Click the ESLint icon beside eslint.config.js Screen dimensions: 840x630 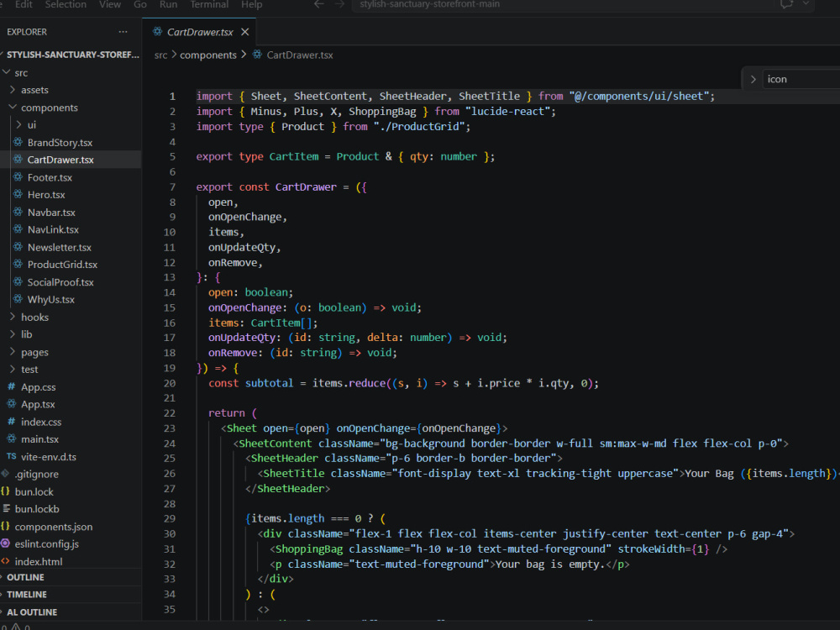[x=5, y=543]
